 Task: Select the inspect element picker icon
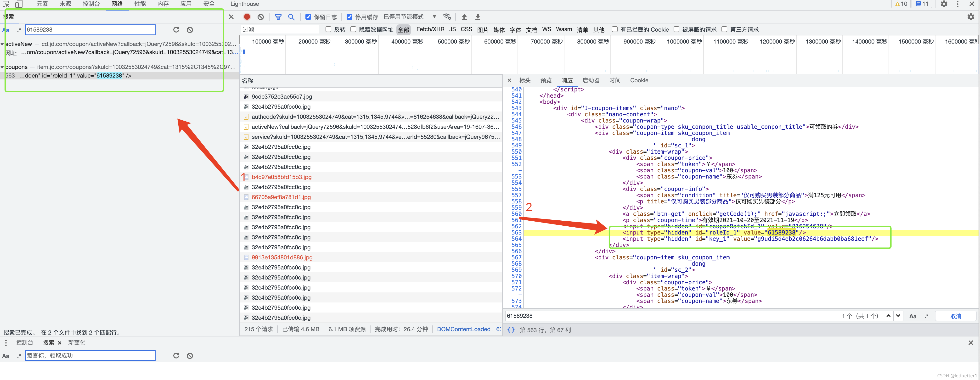coord(6,4)
